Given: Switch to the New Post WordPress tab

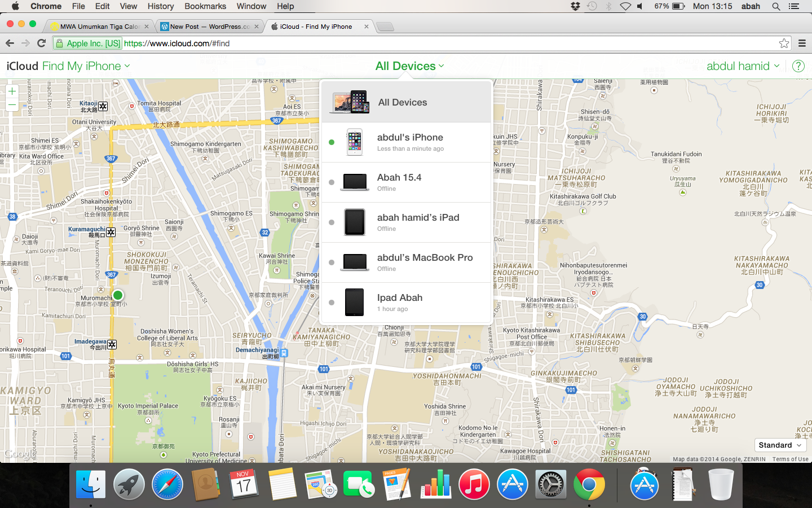Looking at the screenshot, I should pyautogui.click(x=209, y=27).
